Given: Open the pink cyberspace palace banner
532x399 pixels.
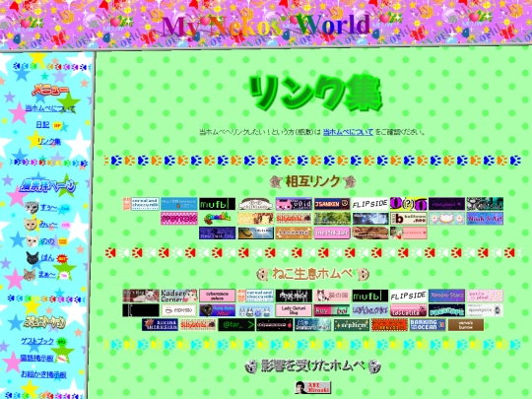Looking at the screenshot, I should click(x=217, y=296).
